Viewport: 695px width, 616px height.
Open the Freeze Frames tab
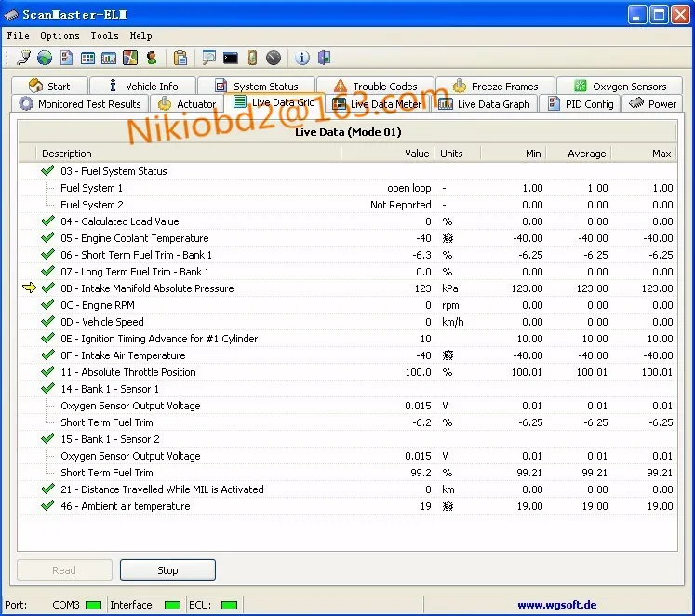[496, 86]
